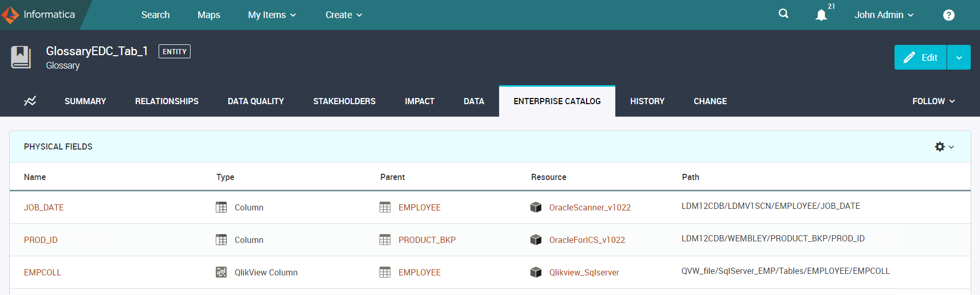Open John Admin user menu
The width and height of the screenshot is (980, 295).
[884, 15]
